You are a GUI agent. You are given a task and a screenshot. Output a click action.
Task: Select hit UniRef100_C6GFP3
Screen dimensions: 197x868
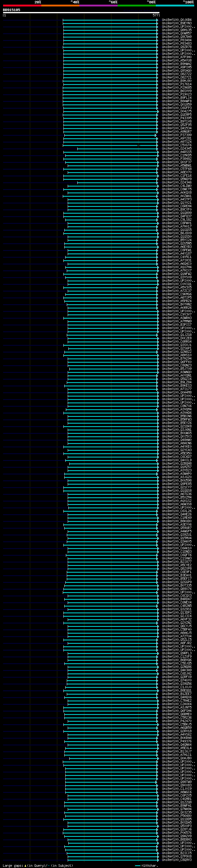coord(177,108)
